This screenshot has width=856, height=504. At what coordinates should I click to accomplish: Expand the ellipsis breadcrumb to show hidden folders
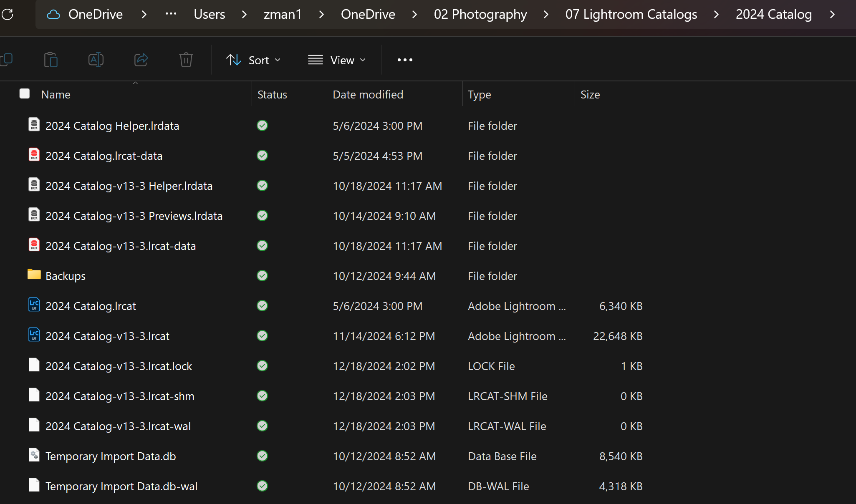tap(171, 14)
